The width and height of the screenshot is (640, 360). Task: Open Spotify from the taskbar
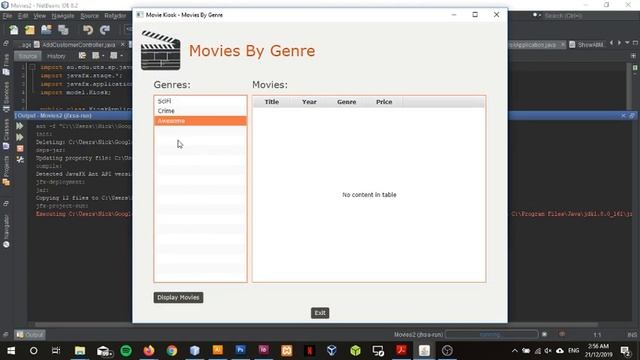click(126, 351)
